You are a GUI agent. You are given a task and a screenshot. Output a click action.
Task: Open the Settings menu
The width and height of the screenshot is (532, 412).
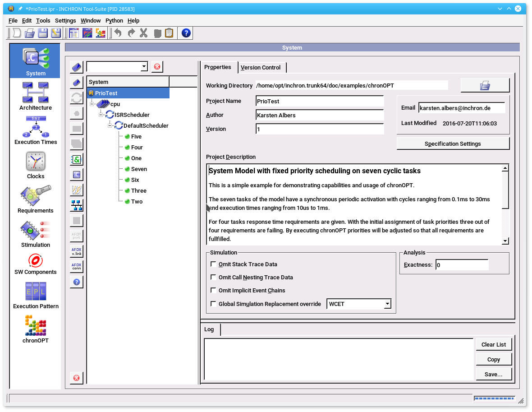(x=65, y=21)
